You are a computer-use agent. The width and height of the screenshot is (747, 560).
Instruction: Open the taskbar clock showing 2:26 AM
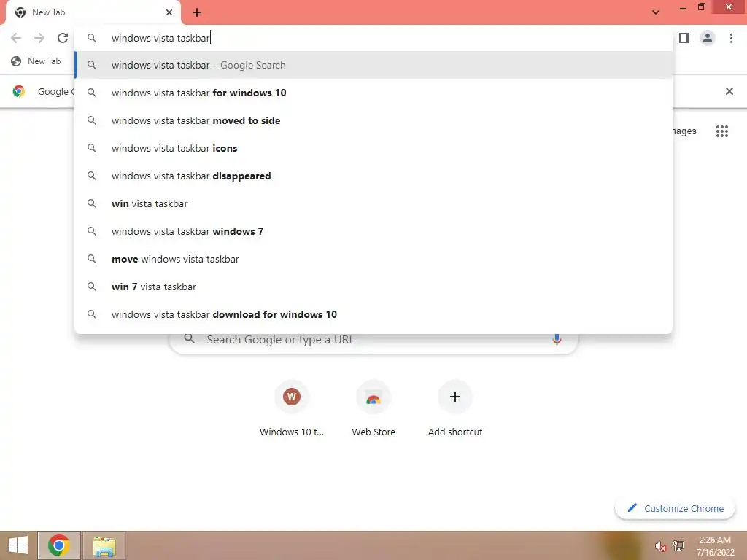[x=715, y=546]
